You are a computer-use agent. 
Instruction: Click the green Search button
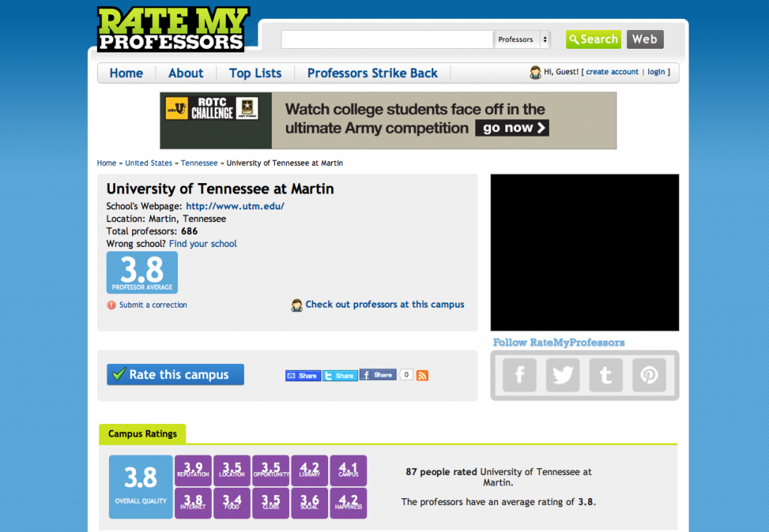593,39
